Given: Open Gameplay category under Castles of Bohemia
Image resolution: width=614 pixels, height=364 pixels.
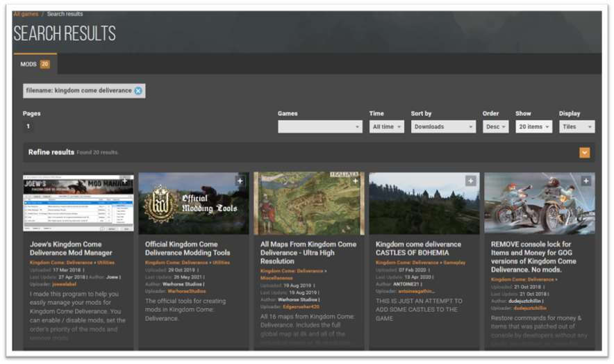Looking at the screenshot, I should pyautogui.click(x=454, y=263).
